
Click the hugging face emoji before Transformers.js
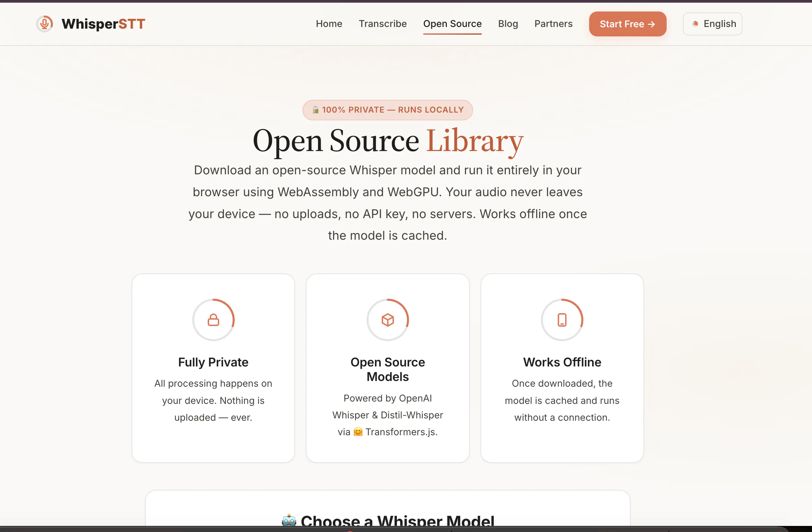358,432
